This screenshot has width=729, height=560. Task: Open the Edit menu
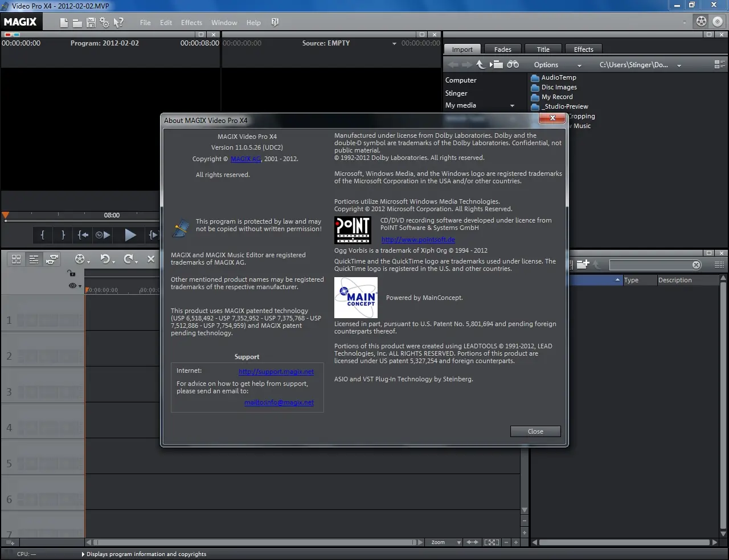(x=166, y=23)
